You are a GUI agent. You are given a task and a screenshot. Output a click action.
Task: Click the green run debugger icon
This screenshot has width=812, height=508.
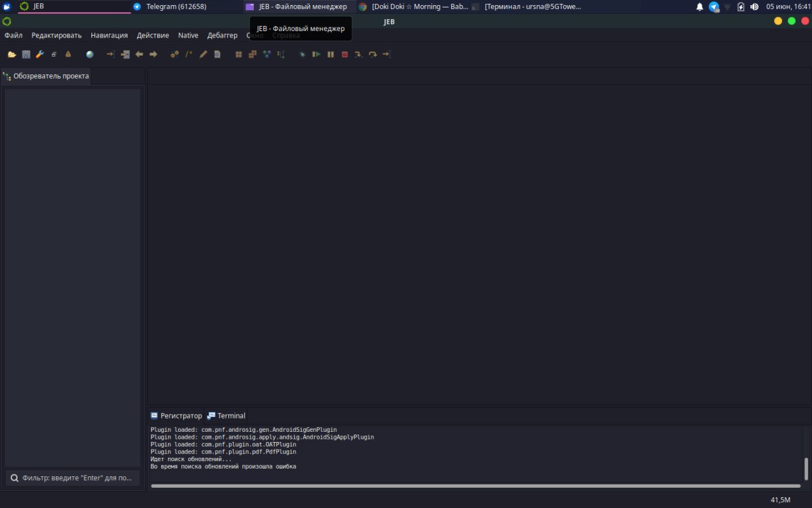pos(317,55)
